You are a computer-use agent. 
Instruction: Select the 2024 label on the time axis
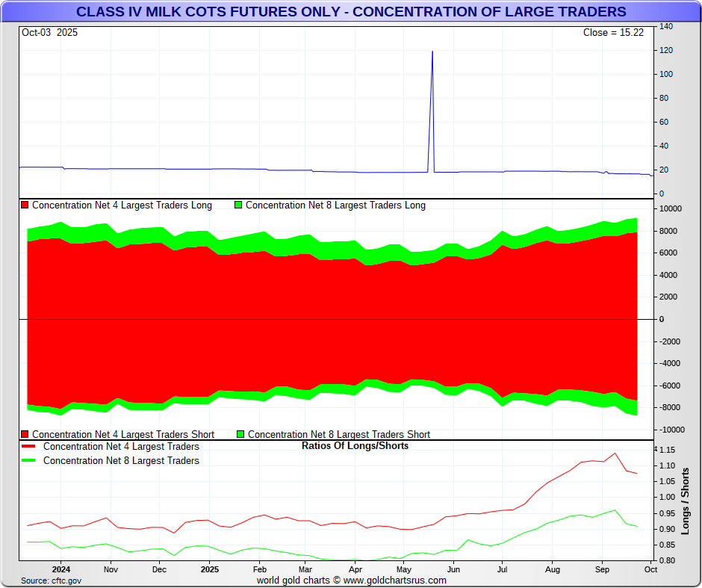click(61, 569)
